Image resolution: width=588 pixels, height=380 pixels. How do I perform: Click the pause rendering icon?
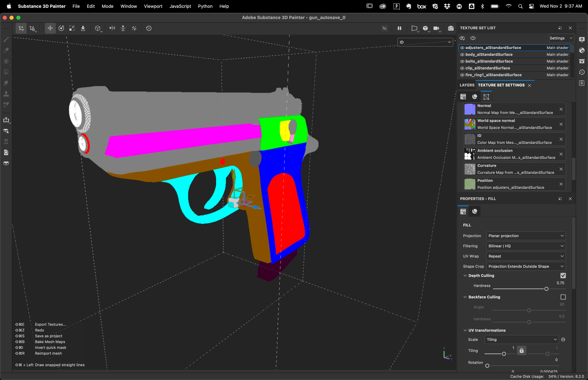pos(399,28)
